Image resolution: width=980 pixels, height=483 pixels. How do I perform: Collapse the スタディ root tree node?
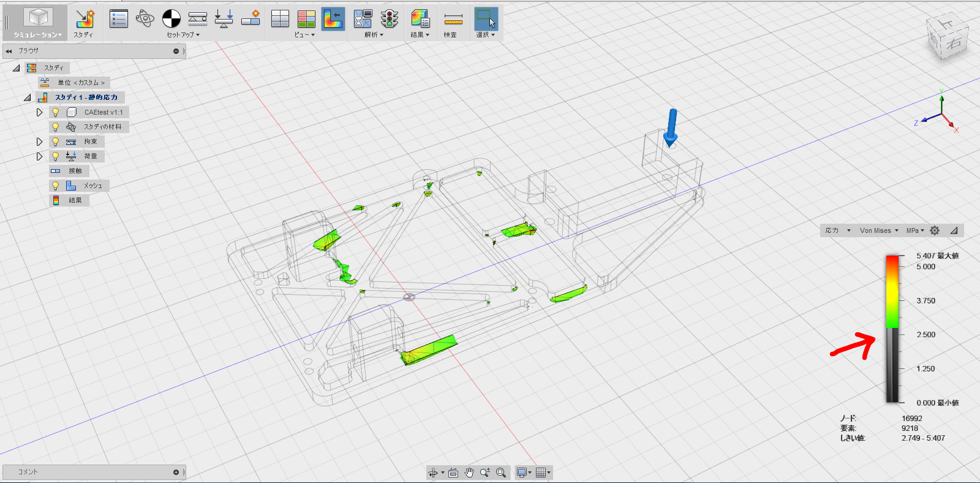click(17, 68)
